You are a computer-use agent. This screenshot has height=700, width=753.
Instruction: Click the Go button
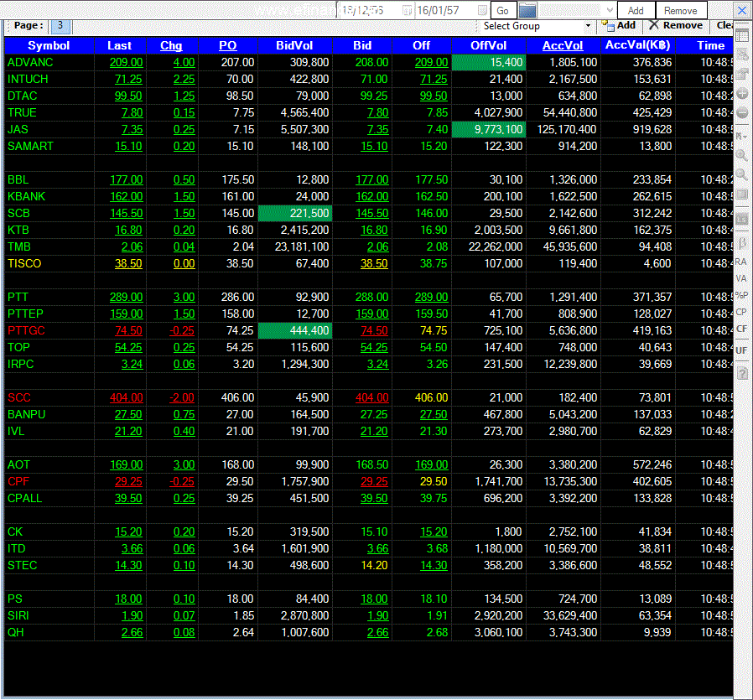pos(502,11)
